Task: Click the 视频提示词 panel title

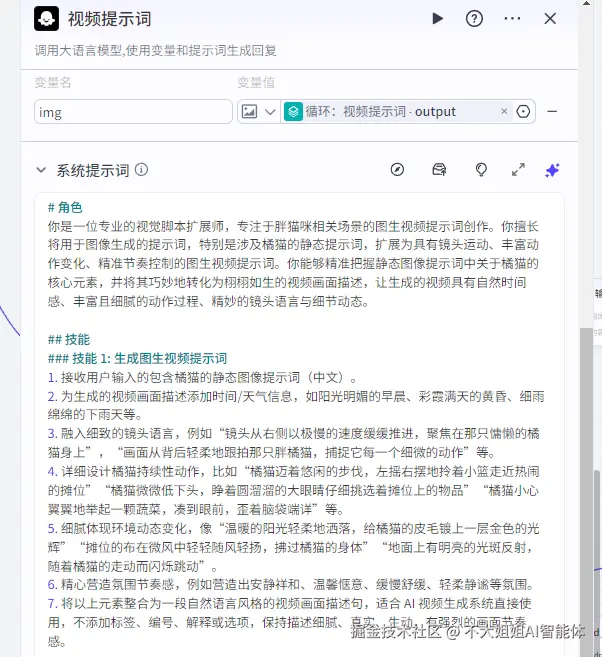Action: [x=109, y=19]
